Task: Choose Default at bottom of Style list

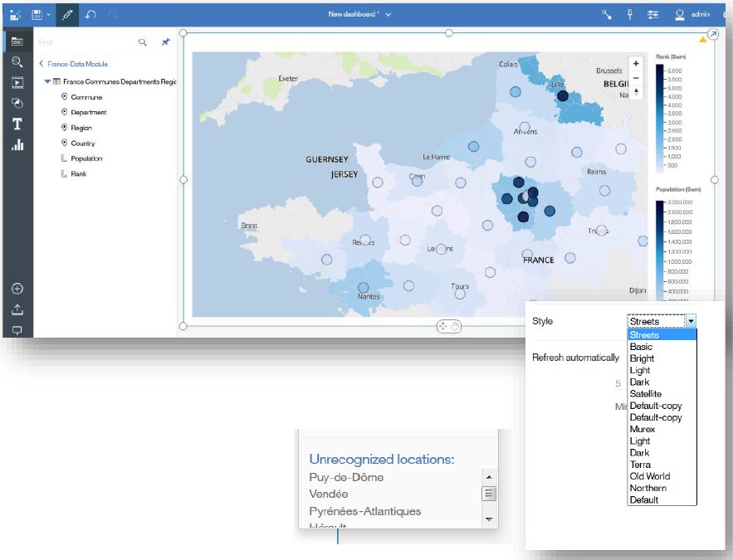Action: [x=662, y=499]
